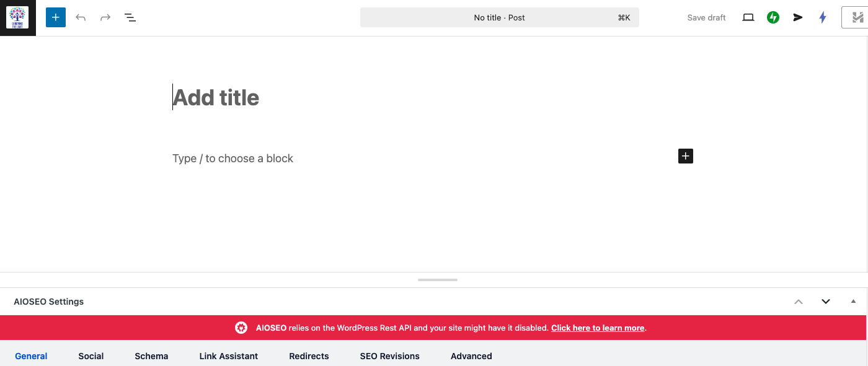
Task: Move AIOSEO Settings panel down
Action: point(826,302)
